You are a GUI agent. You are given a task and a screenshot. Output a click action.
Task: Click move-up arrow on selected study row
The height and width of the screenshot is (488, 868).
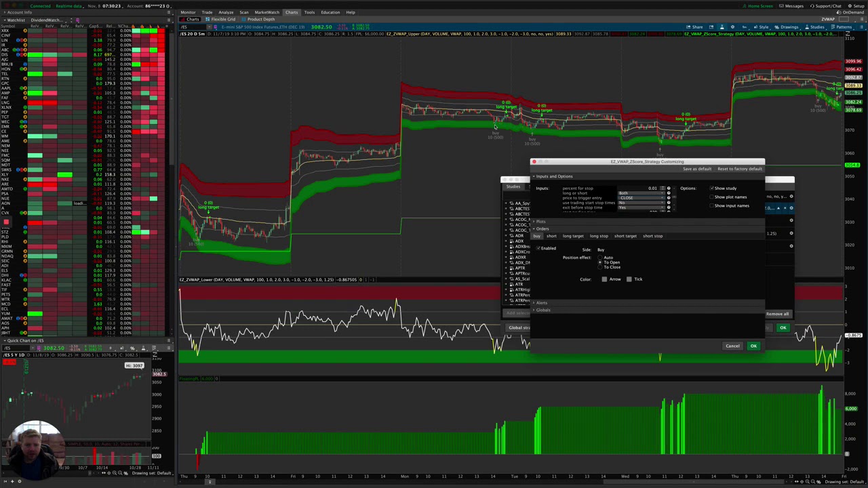(x=778, y=208)
